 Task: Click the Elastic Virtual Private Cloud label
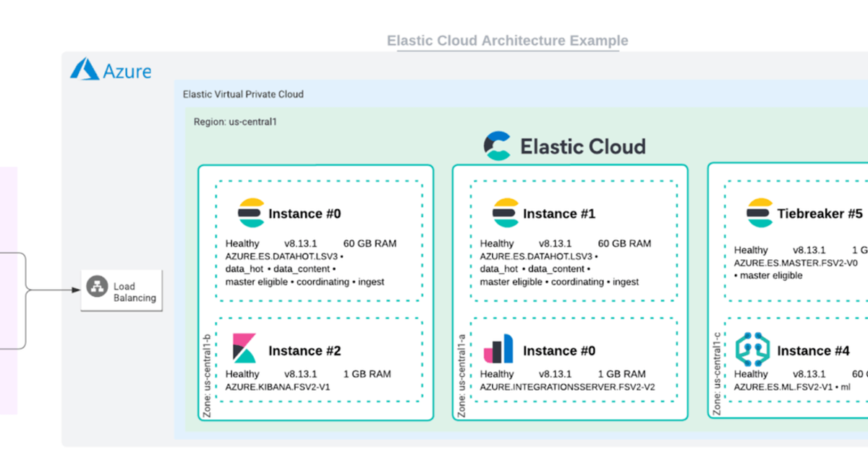[x=243, y=94]
